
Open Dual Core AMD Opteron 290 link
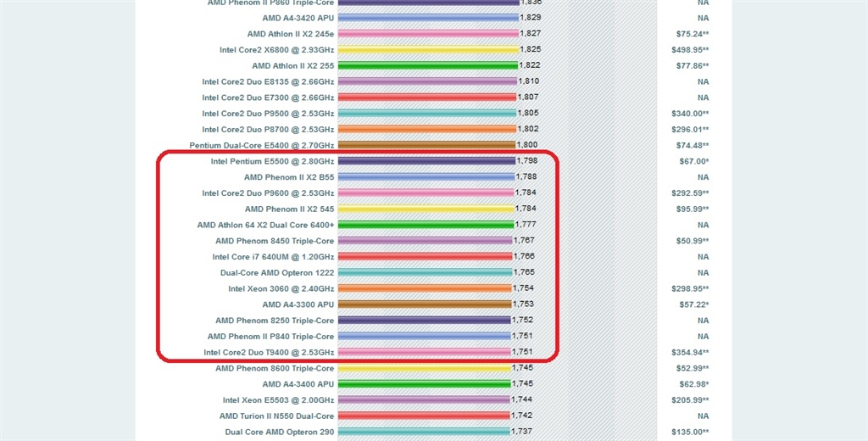coord(280,433)
